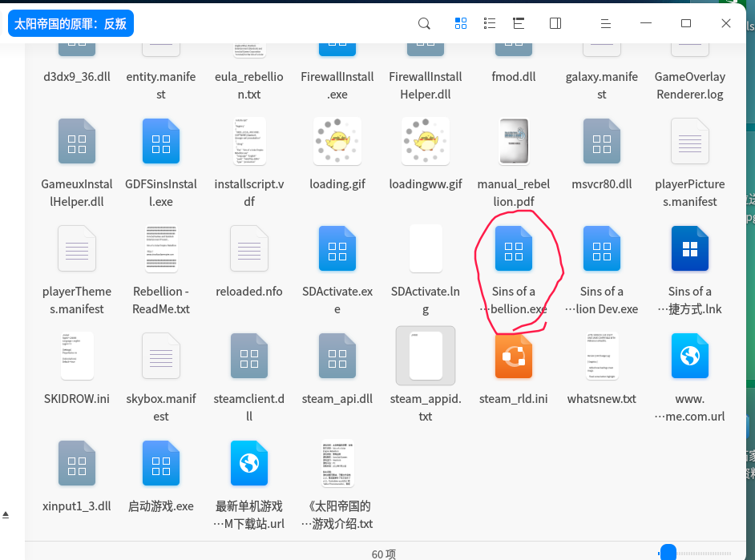Select SDActivate.lng blank file
The height and width of the screenshot is (560, 755).
[425, 248]
